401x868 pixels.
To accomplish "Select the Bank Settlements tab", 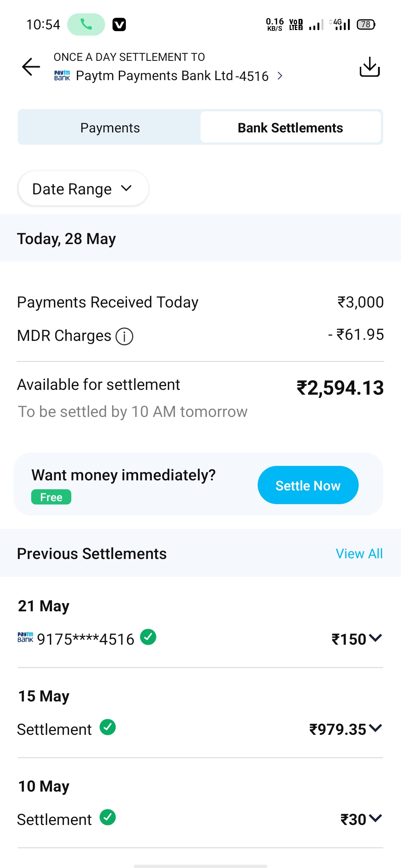I will pyautogui.click(x=290, y=128).
